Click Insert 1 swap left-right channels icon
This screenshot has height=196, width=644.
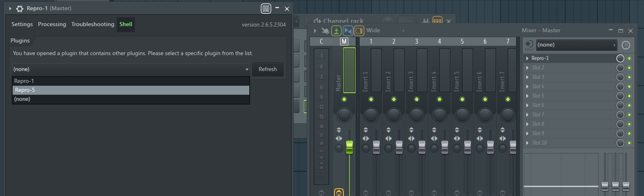[x=366, y=138]
